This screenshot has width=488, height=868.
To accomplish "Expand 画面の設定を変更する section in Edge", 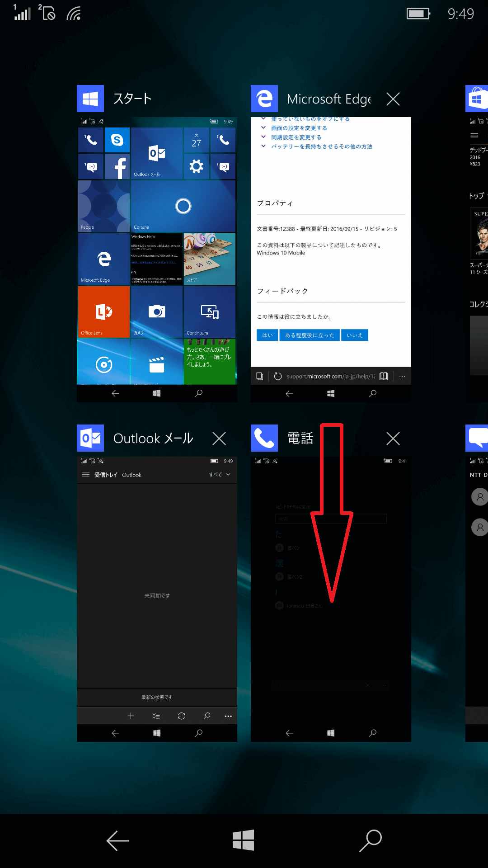I will tap(299, 128).
